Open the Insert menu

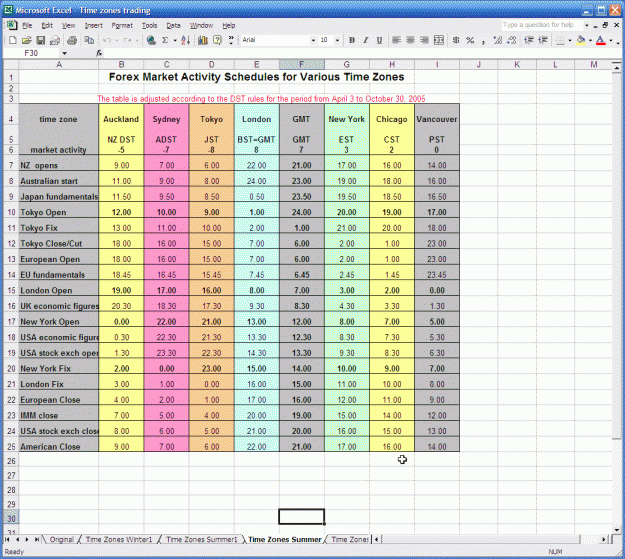click(94, 26)
